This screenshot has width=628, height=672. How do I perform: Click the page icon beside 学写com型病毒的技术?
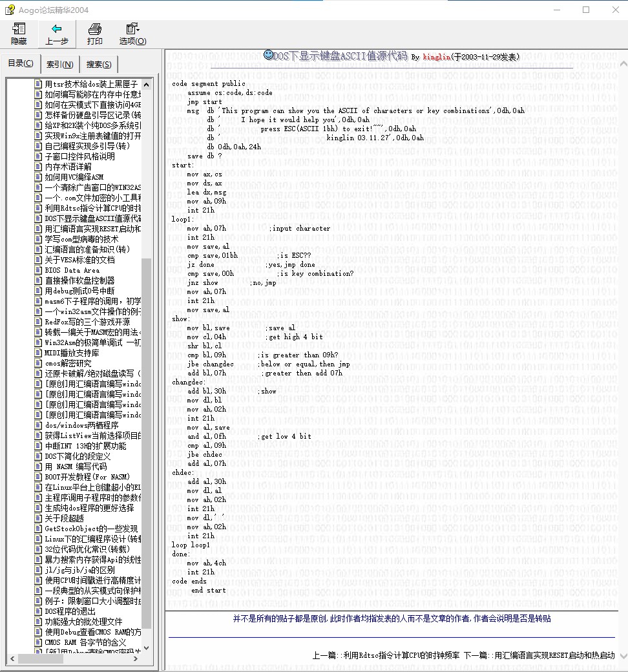[x=39, y=238]
